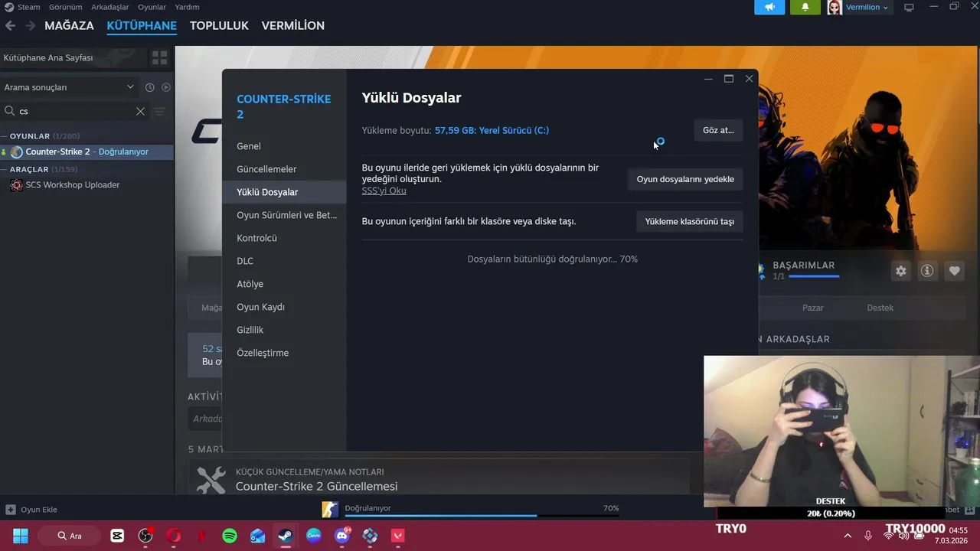Image resolution: width=980 pixels, height=551 pixels.
Task: Toggle the recent activity clock filter
Action: (x=150, y=87)
